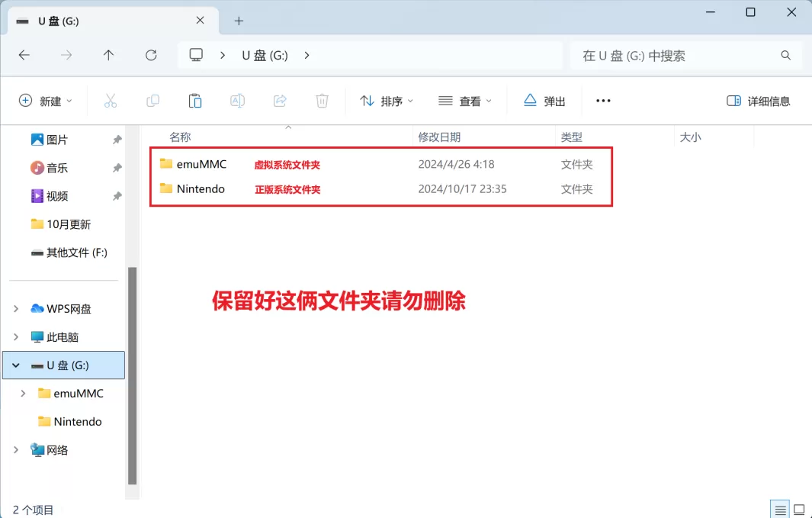Navigate up one level with the up arrow
This screenshot has width=812, height=518.
pyautogui.click(x=108, y=55)
